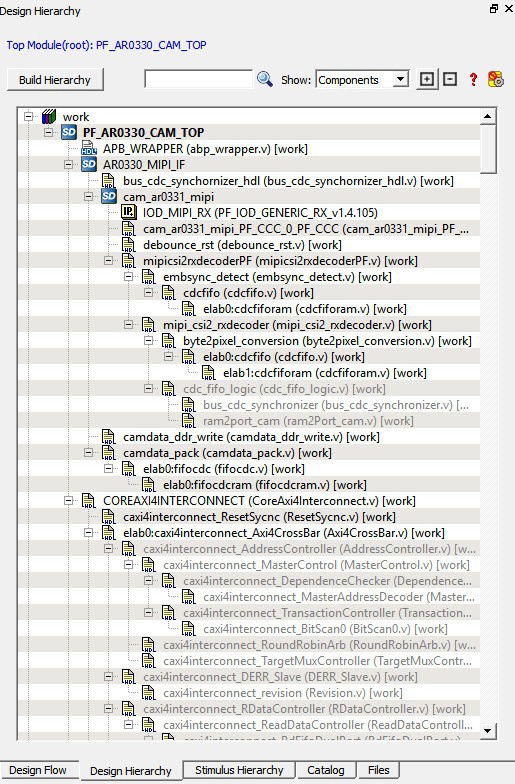Open help via red question mark icon
Image resolution: width=515 pixels, height=784 pixels.
(473, 79)
